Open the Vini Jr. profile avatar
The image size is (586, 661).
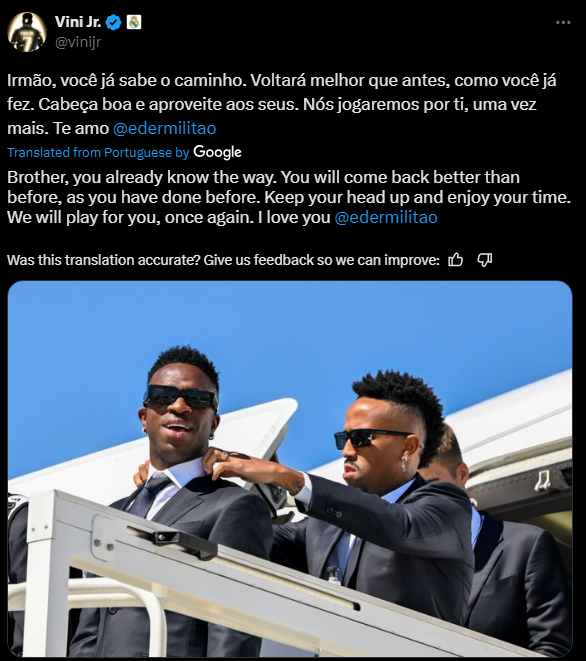pos(27,32)
